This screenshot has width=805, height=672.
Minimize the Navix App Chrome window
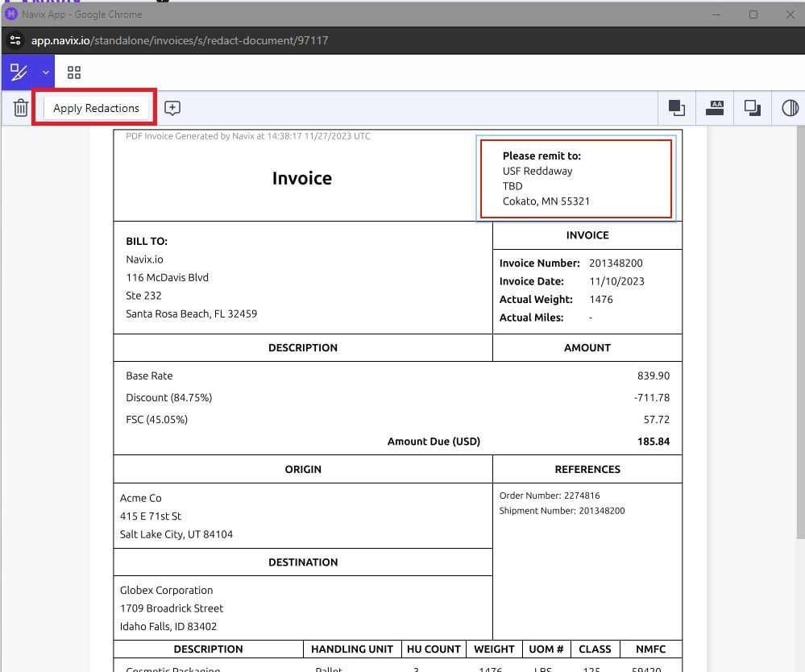[716, 15]
